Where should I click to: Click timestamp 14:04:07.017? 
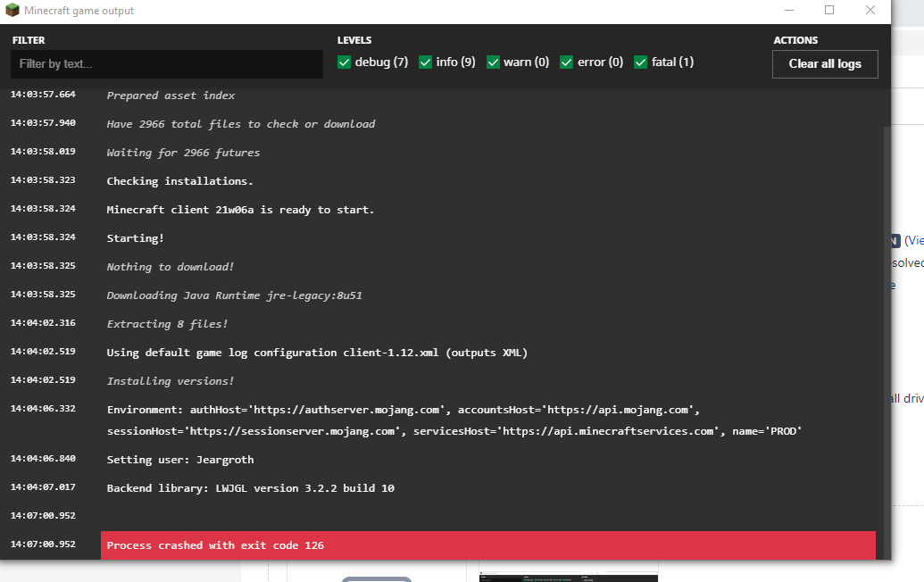pyautogui.click(x=43, y=486)
